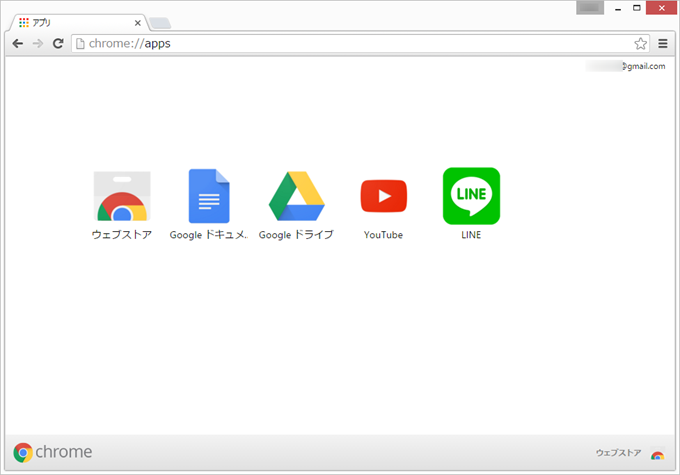The image size is (680, 475).
Task: Close the アプリ tab
Action: 137,23
